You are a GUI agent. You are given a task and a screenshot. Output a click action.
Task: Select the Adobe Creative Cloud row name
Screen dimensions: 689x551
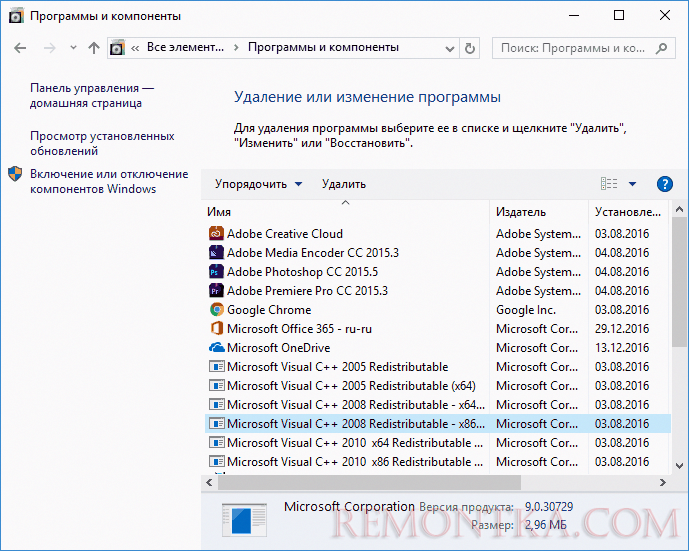pos(285,233)
